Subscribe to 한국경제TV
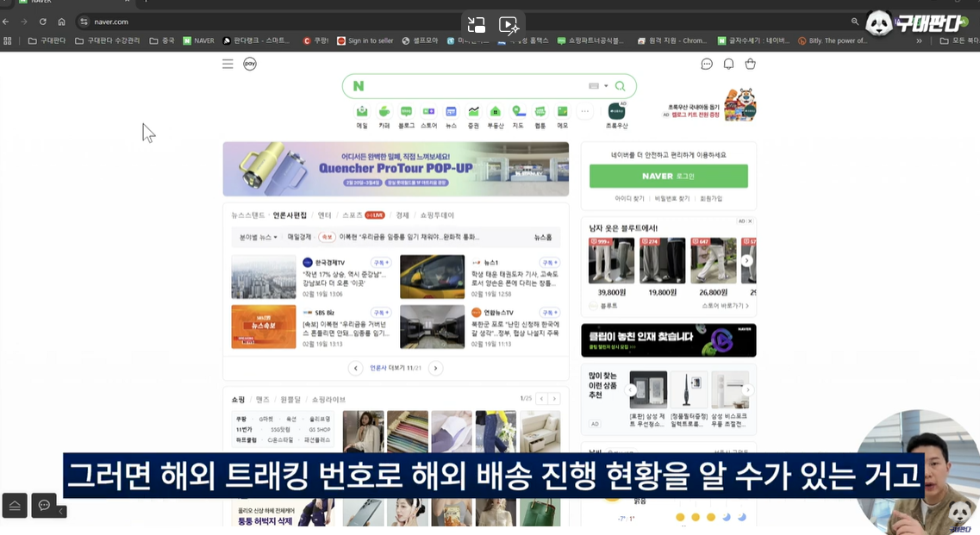This screenshot has width=980, height=535. (381, 263)
